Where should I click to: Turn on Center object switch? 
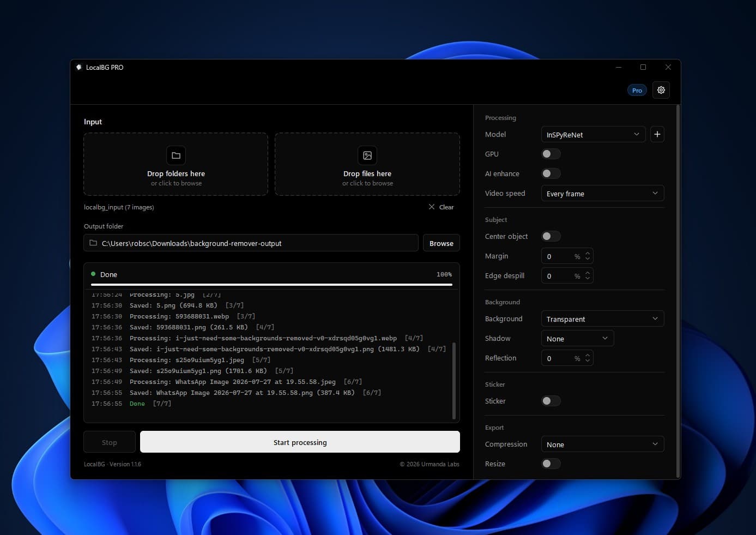pyautogui.click(x=551, y=236)
